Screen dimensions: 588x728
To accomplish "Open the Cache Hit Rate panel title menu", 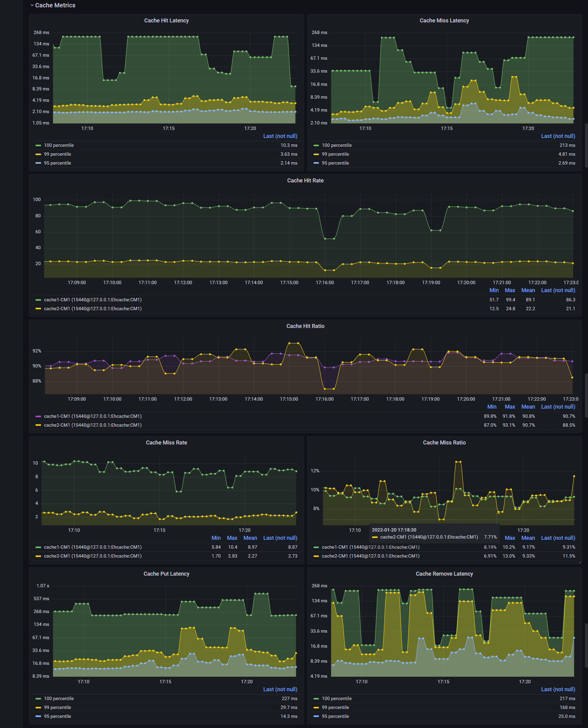I will tap(305, 181).
